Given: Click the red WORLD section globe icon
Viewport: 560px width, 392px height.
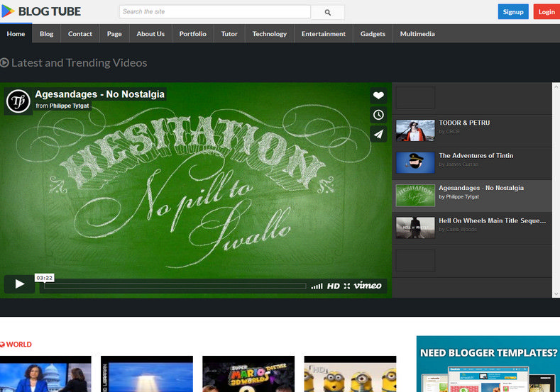Looking at the screenshot, I should click(x=2, y=345).
